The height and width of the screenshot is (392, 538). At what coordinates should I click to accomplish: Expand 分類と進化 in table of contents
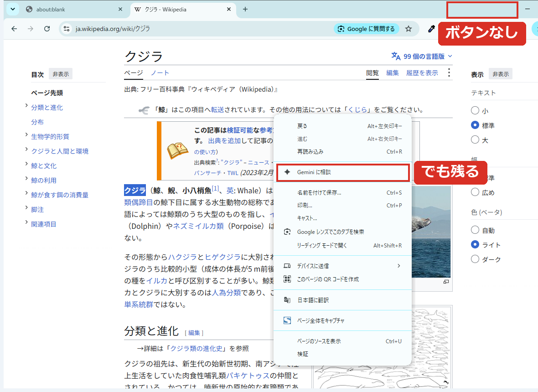(x=26, y=106)
